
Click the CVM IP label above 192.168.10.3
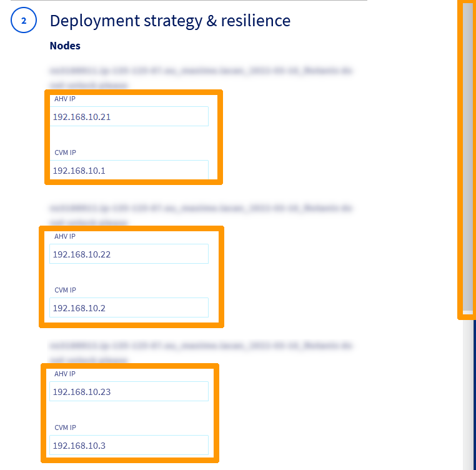pos(65,427)
